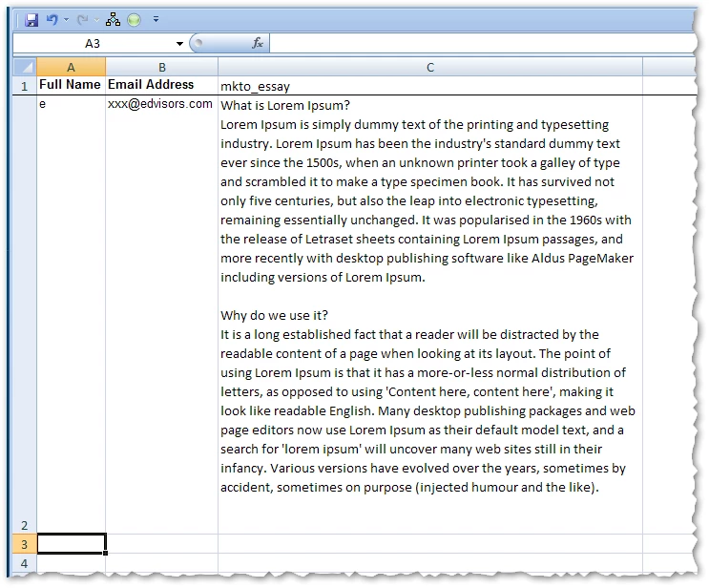The image size is (709, 588).
Task: Click the 'mkto_essay' cell
Action: (x=430, y=86)
